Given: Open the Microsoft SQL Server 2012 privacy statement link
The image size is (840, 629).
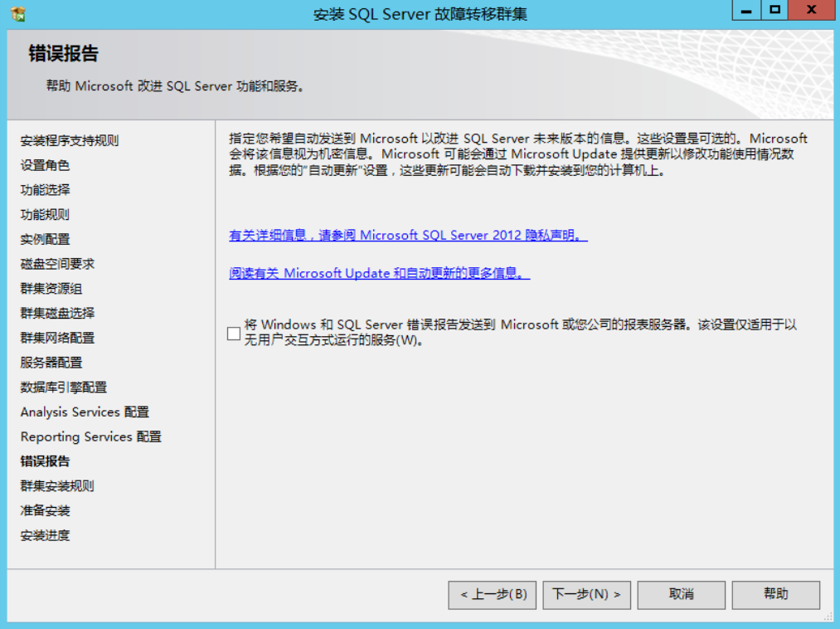Looking at the screenshot, I should (x=408, y=236).
